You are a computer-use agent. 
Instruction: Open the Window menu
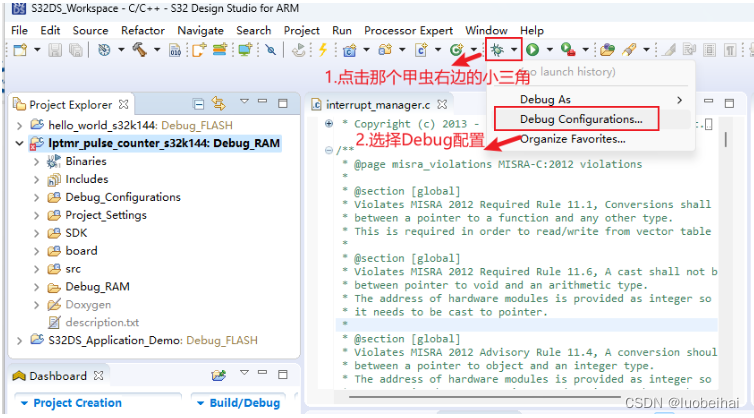486,30
